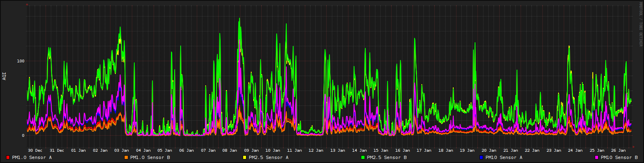Screen dimensions: 644x163
Task: Click the '05 Jan' date label
Action: tap(165, 151)
